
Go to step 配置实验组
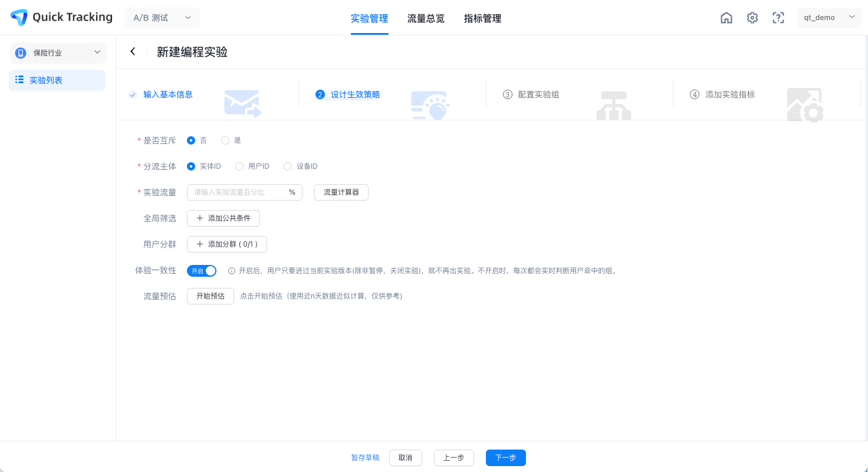pyautogui.click(x=538, y=94)
